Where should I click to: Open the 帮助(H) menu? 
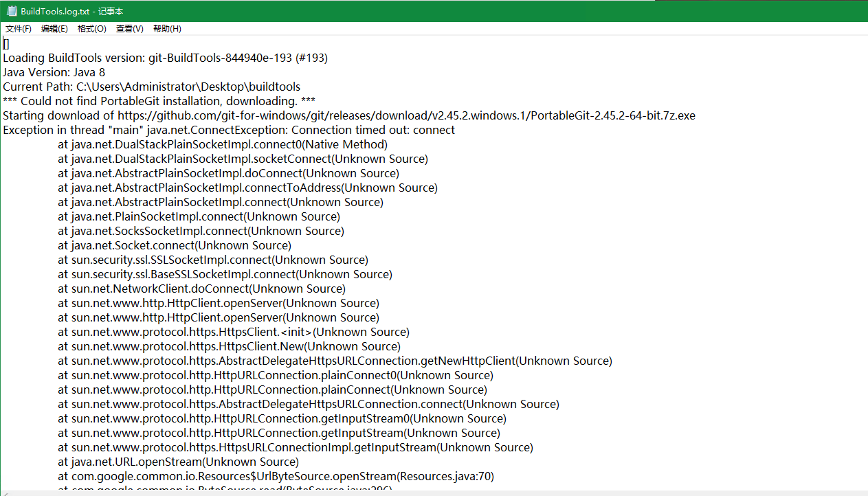[167, 29]
